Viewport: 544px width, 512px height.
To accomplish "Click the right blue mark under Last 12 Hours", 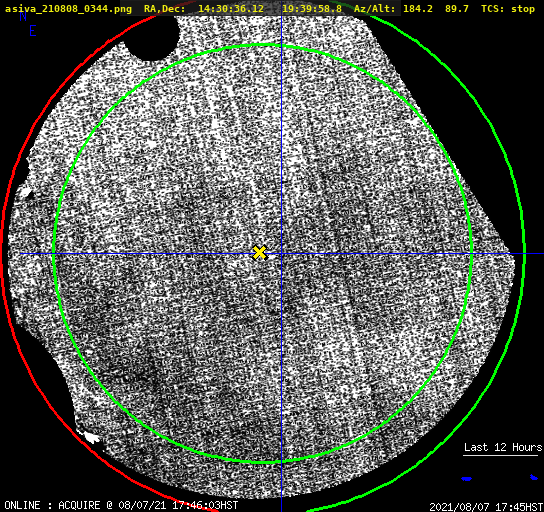I will pos(534,477).
